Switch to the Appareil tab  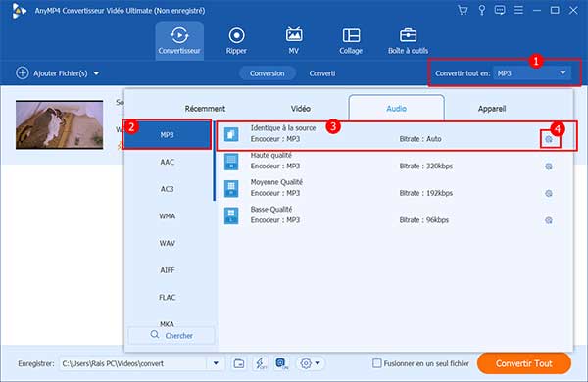pyautogui.click(x=492, y=109)
